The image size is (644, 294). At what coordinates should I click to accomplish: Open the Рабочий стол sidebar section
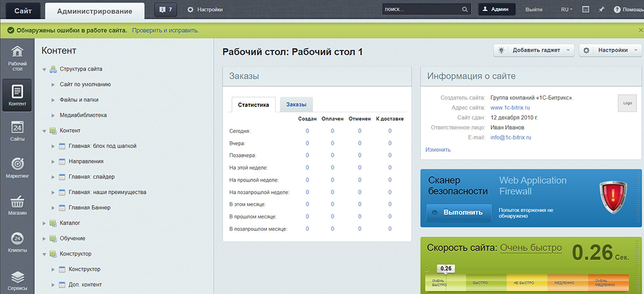(17, 59)
